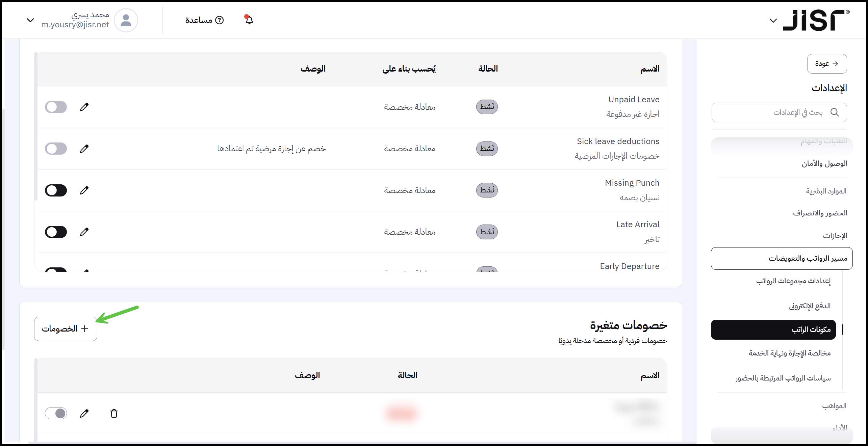Expand the dropdown next to Jisr logo
Screen dimensions: 868x446
pyautogui.click(x=773, y=21)
